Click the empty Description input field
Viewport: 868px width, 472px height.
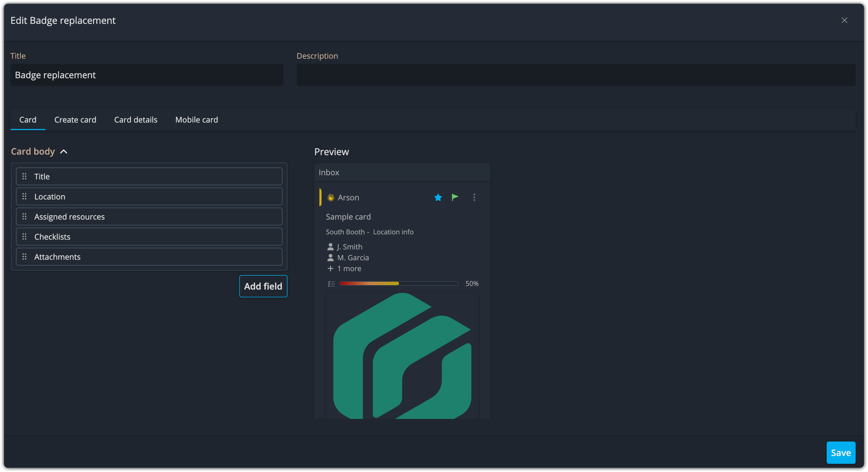[x=576, y=75]
